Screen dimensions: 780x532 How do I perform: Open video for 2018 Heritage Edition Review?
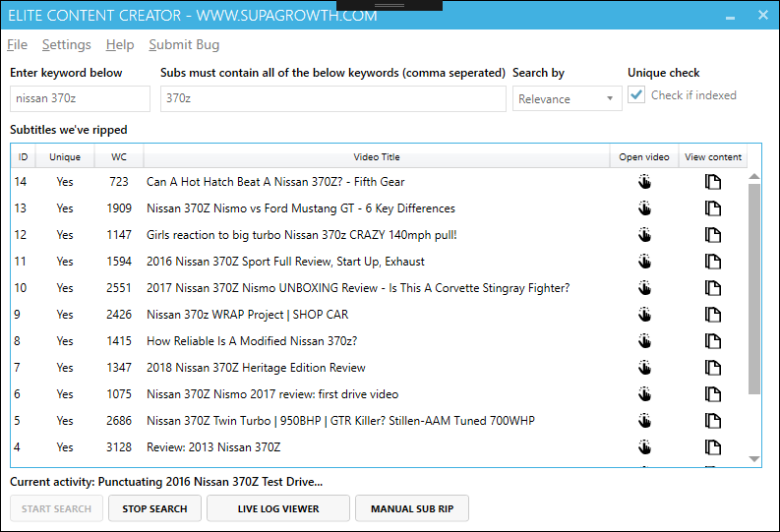point(644,368)
